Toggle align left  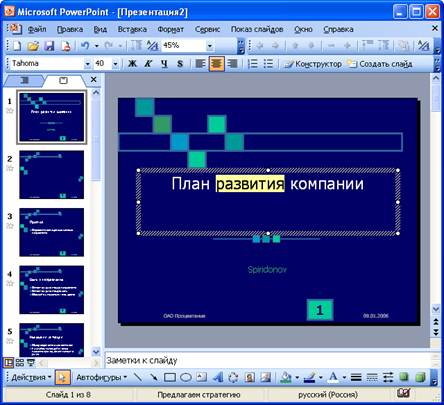point(200,63)
